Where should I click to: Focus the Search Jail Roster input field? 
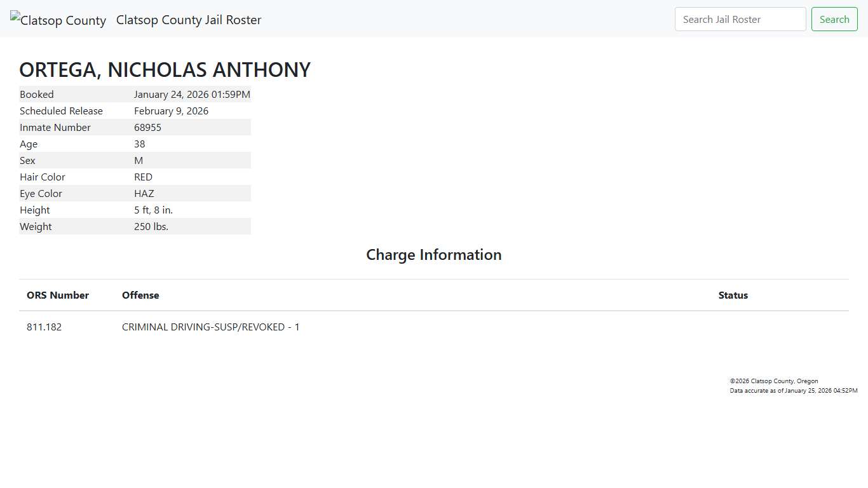point(740,19)
